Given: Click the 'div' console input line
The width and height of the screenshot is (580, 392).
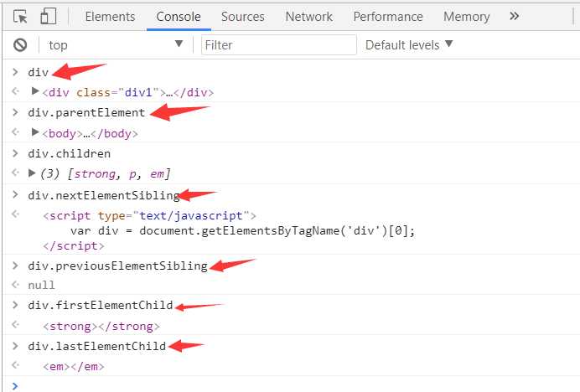Looking at the screenshot, I should tap(39, 72).
